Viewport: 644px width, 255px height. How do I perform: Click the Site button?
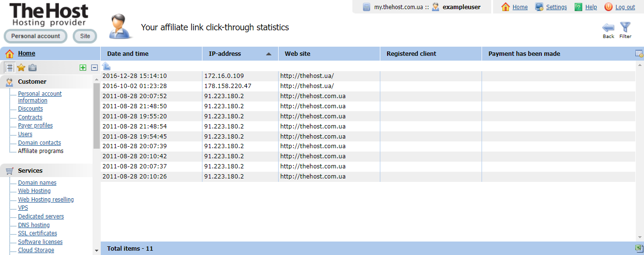tap(85, 36)
